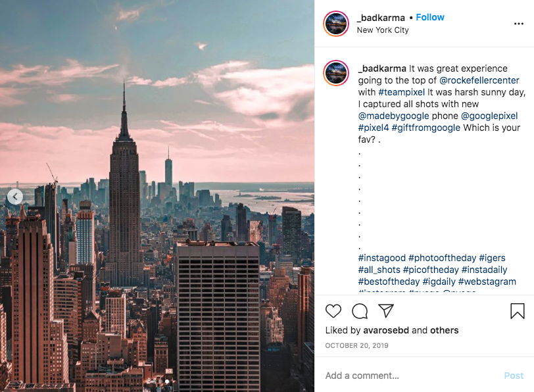Open the #photooftheday hashtag
This screenshot has width=534, height=392.
click(442, 258)
